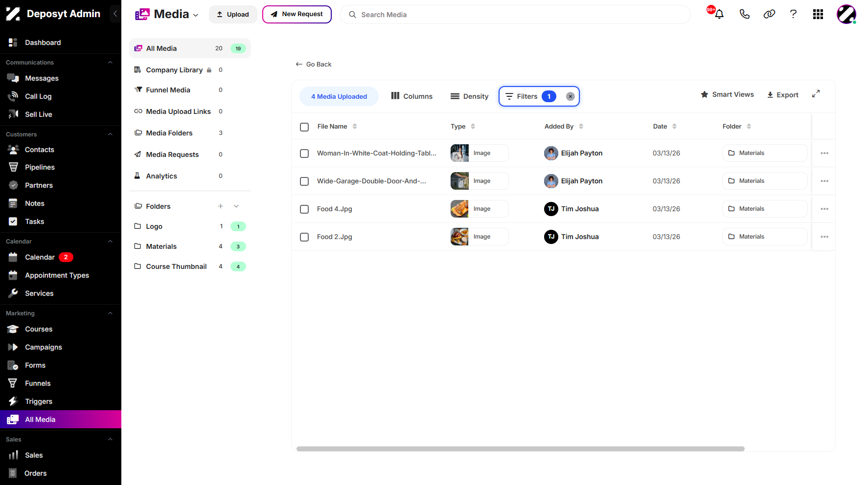Check the Food 2.Jpg row checkbox

point(304,237)
